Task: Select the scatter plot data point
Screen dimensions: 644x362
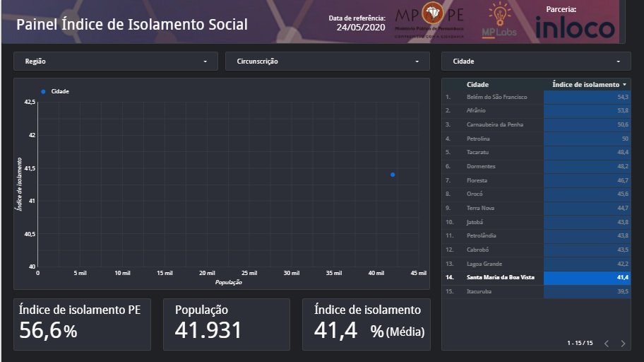Action: 393,175
